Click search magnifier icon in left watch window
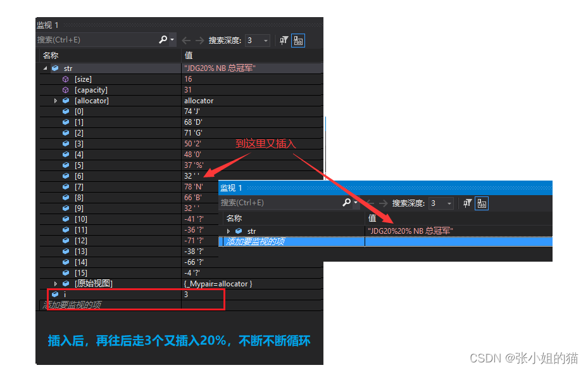The image size is (588, 370). point(163,39)
